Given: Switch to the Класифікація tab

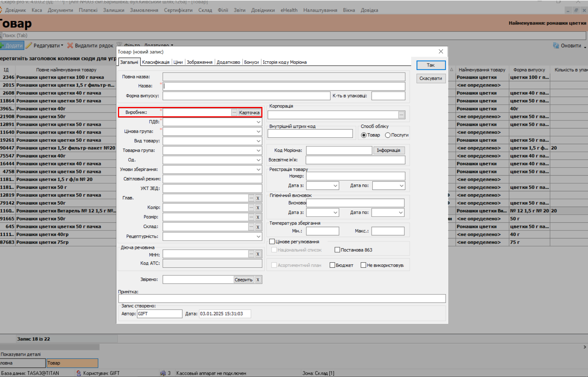Looking at the screenshot, I should (155, 62).
